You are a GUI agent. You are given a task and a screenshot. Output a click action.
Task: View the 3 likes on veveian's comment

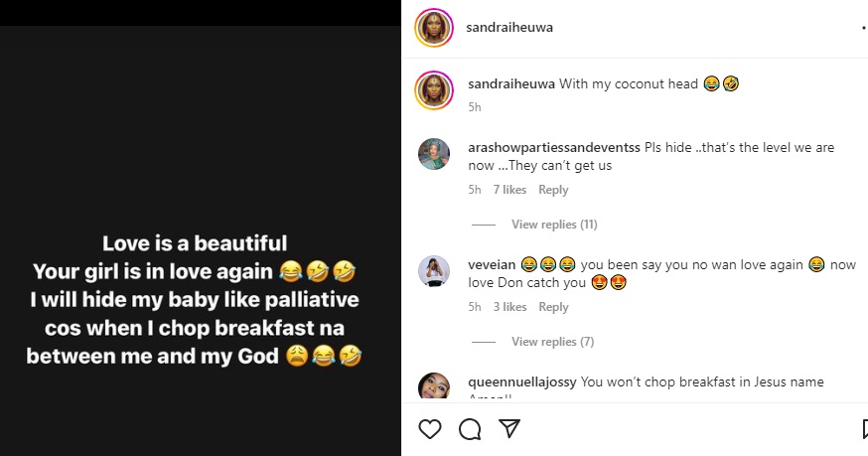[x=510, y=307]
